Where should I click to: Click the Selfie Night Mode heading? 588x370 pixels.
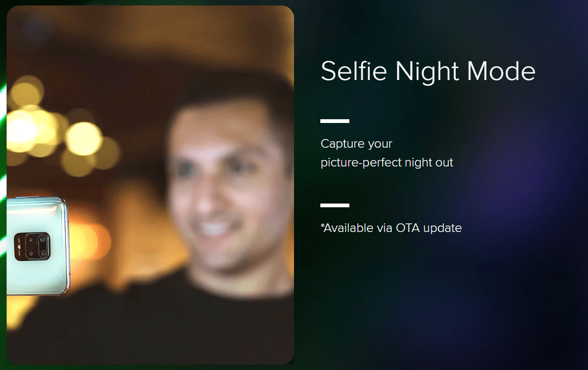pos(428,71)
